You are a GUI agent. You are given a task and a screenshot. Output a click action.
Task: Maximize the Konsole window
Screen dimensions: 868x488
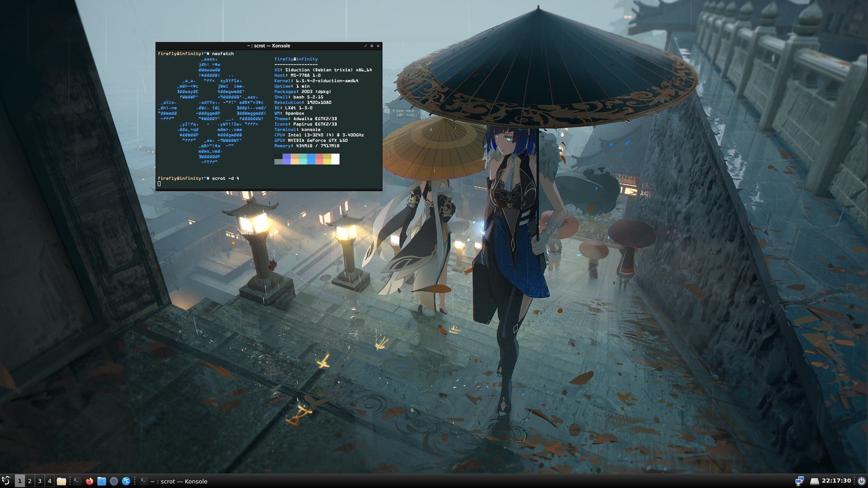click(372, 46)
